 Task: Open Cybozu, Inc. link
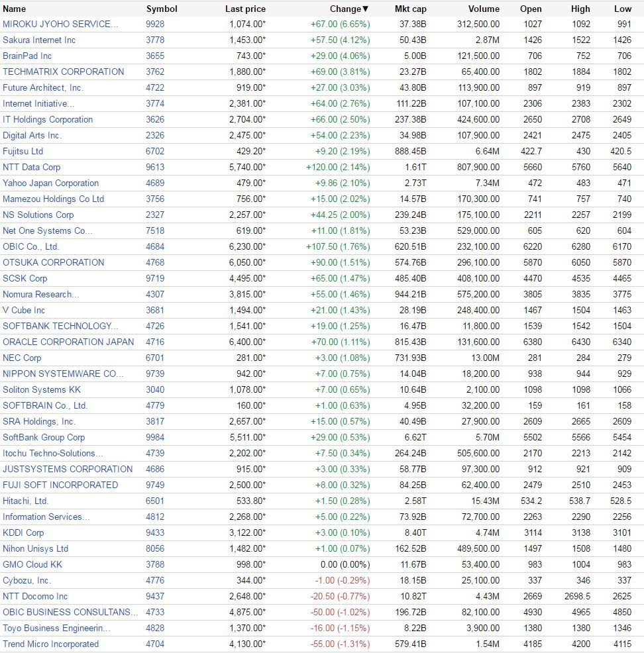(27, 580)
